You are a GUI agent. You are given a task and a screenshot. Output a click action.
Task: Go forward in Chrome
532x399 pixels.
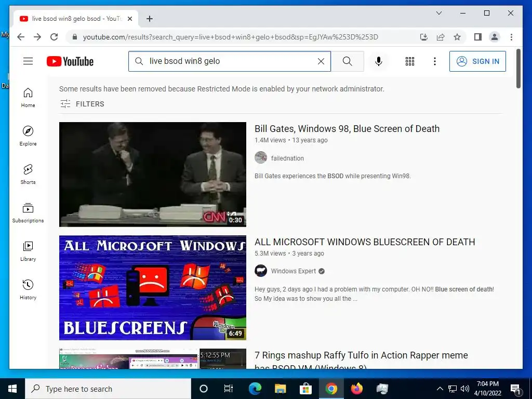point(37,37)
